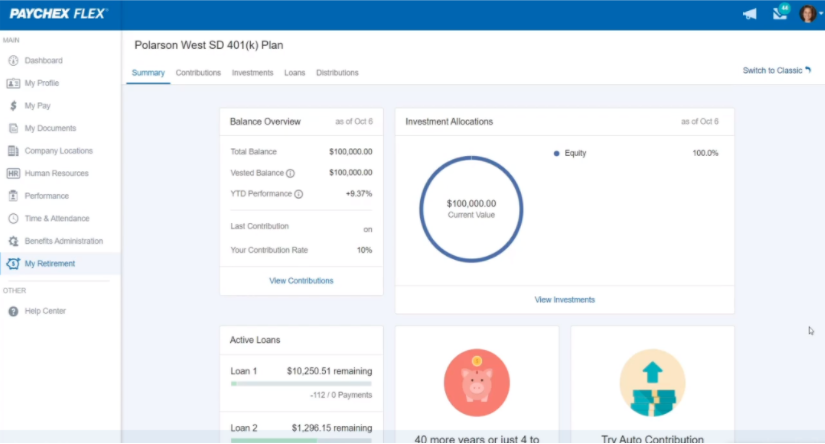Click Switch to Classic link
The height and width of the screenshot is (444, 825).
pos(776,71)
